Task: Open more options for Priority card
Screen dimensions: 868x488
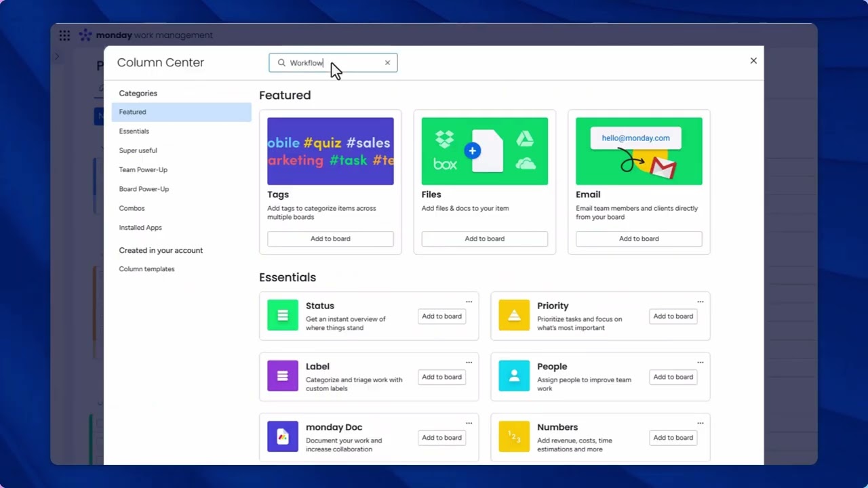Action: coord(701,302)
